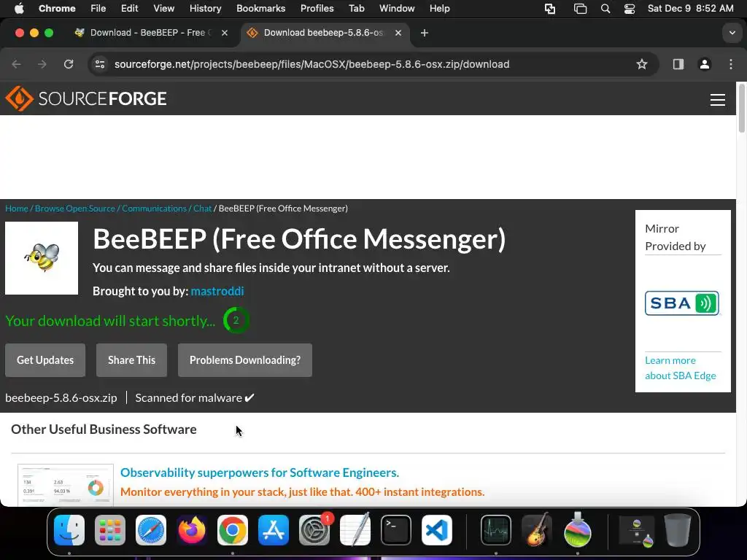Open the Chat breadcrumb link

point(202,209)
